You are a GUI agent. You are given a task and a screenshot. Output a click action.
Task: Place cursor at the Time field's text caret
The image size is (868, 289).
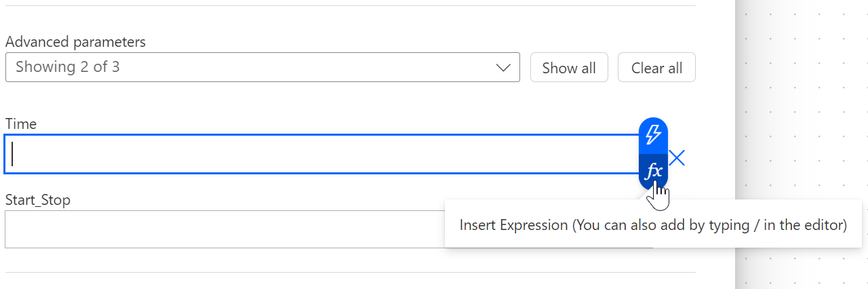tap(13, 155)
